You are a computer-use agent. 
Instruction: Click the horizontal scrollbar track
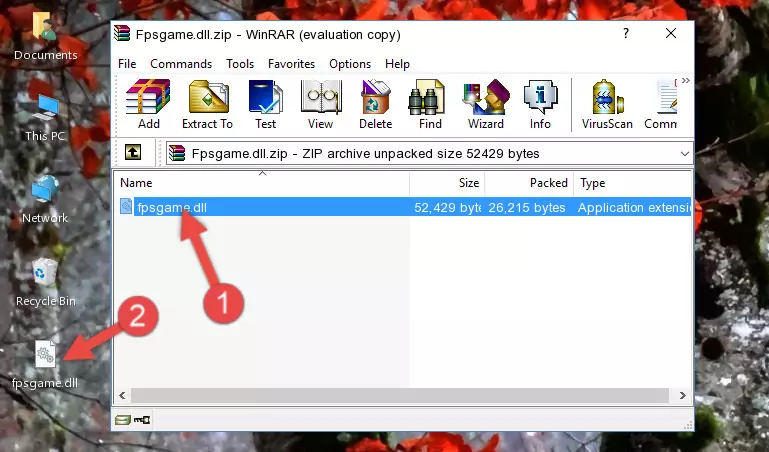pyautogui.click(x=400, y=395)
